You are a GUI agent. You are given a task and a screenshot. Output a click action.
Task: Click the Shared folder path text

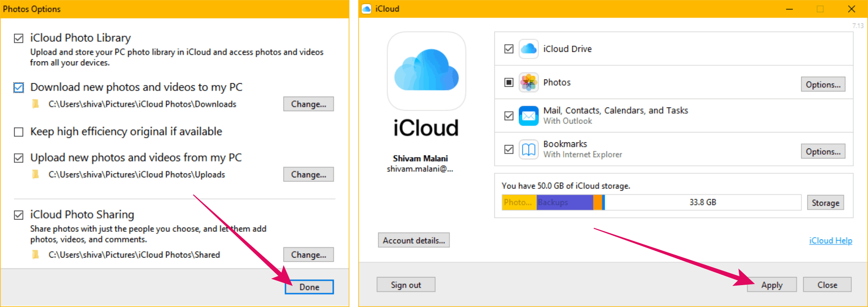(x=134, y=254)
